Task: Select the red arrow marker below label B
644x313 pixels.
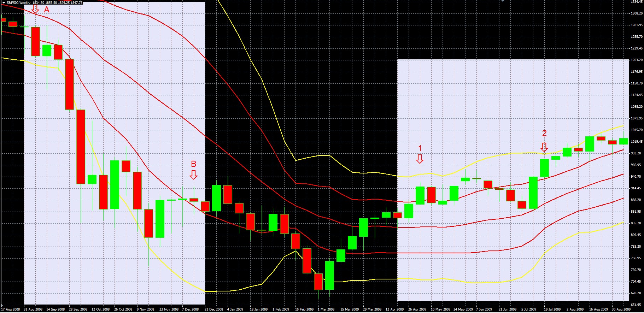Action: [193, 175]
